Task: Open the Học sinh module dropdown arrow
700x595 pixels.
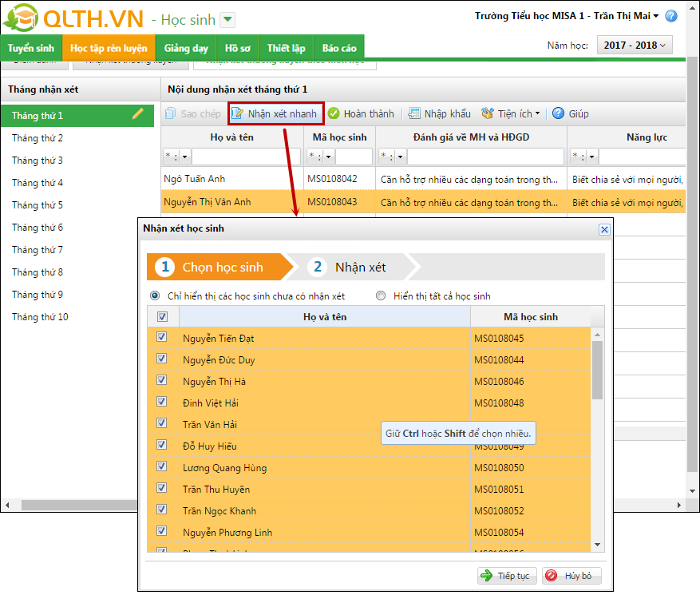Action: [x=227, y=20]
